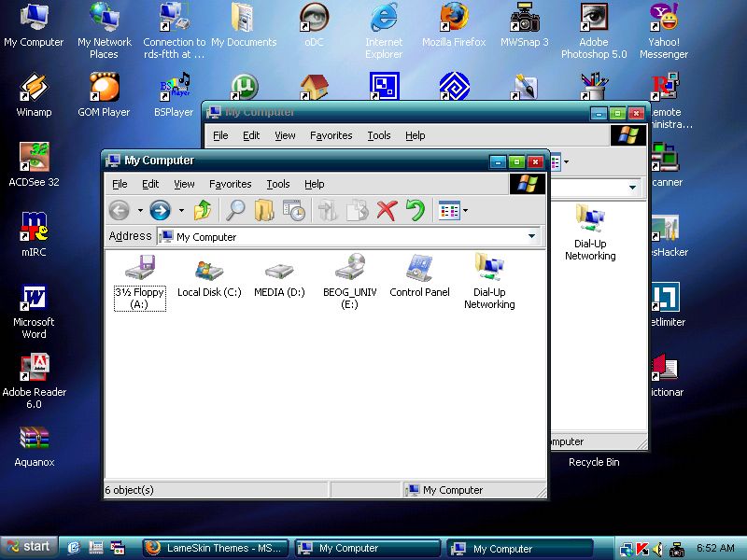
Task: Select MWSnap 3 camera desktop icon
Action: (524, 25)
